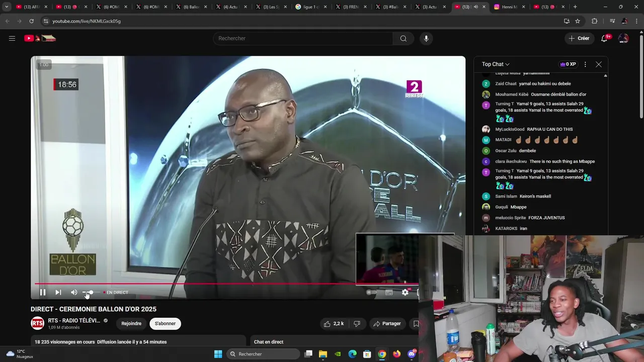Mute the video player volume

tap(74, 292)
